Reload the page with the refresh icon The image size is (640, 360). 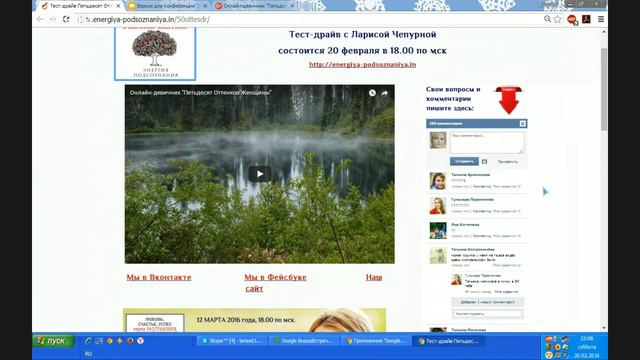66,19
